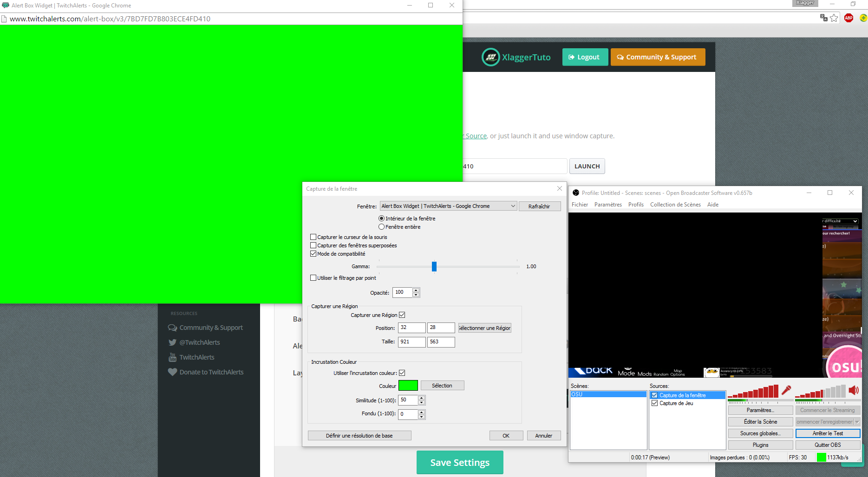The width and height of the screenshot is (868, 477).
Task: Click the OBS logo in the title bar
Action: [x=576, y=193]
